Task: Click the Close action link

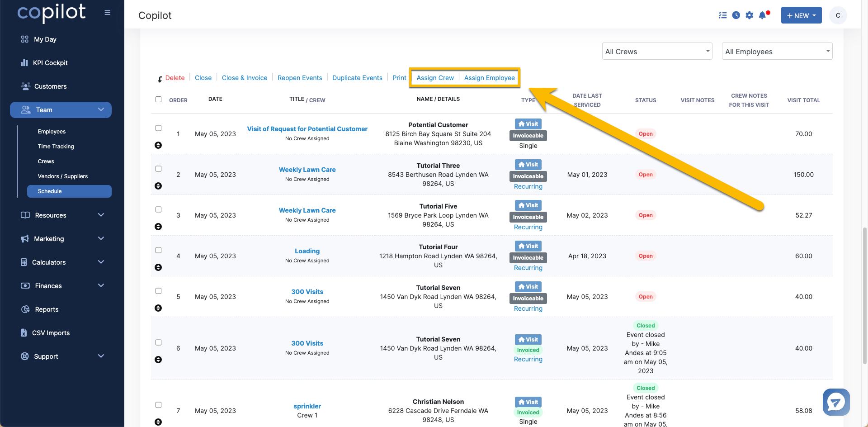Action: (x=203, y=78)
